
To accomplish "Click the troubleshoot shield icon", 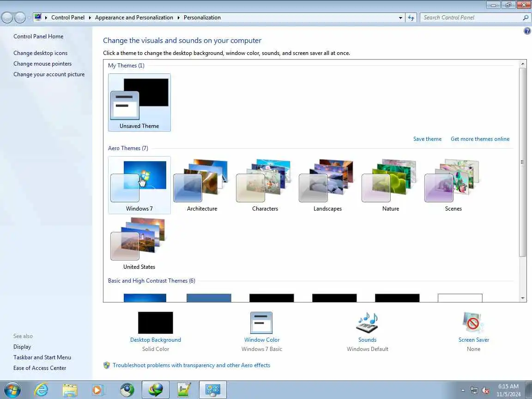I will point(107,365).
